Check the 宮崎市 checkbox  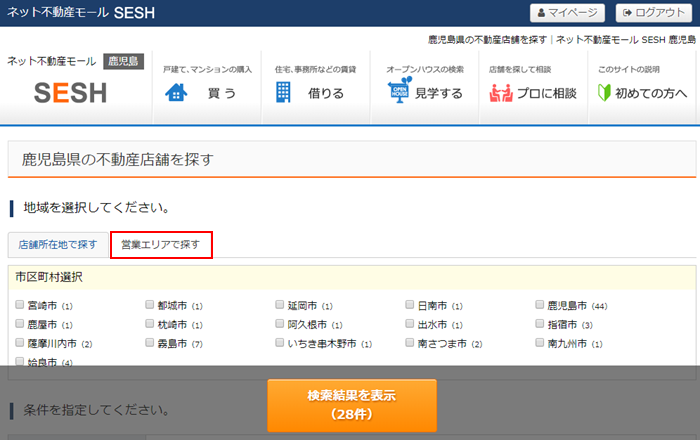pyautogui.click(x=20, y=305)
